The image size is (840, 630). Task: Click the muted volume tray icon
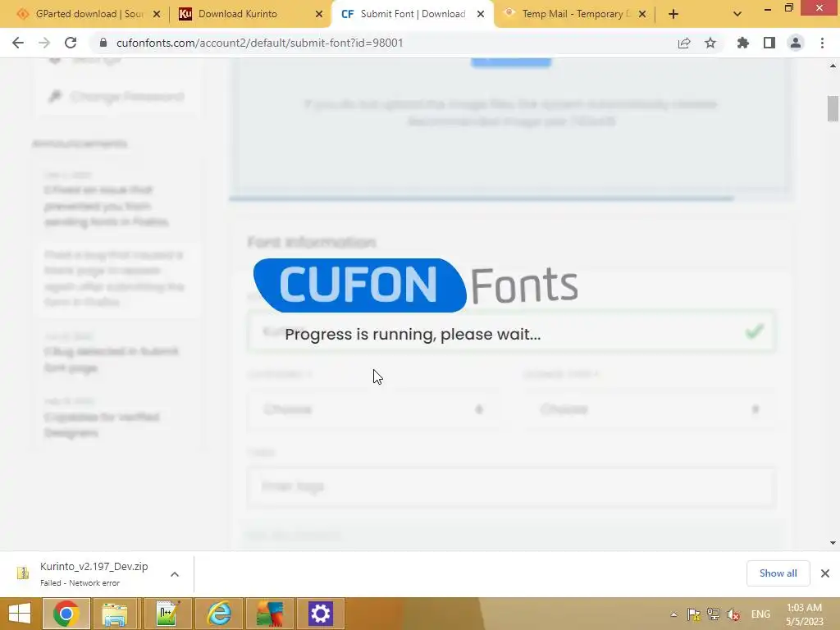[x=733, y=614]
